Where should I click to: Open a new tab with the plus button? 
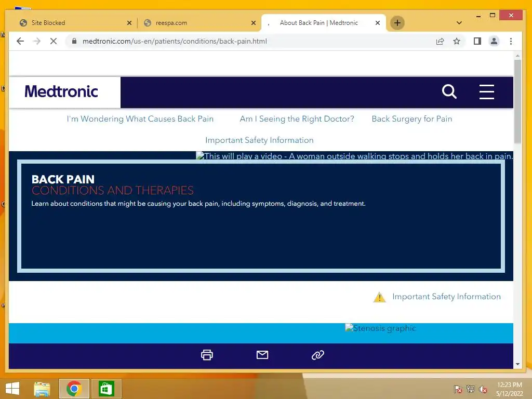pos(397,23)
